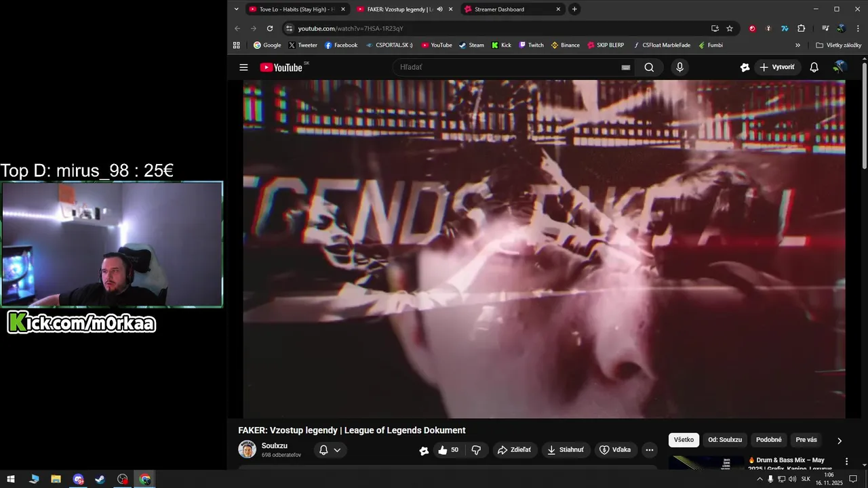Open the Soulxzu channel name link
The width and height of the screenshot is (868, 488).
[275, 446]
